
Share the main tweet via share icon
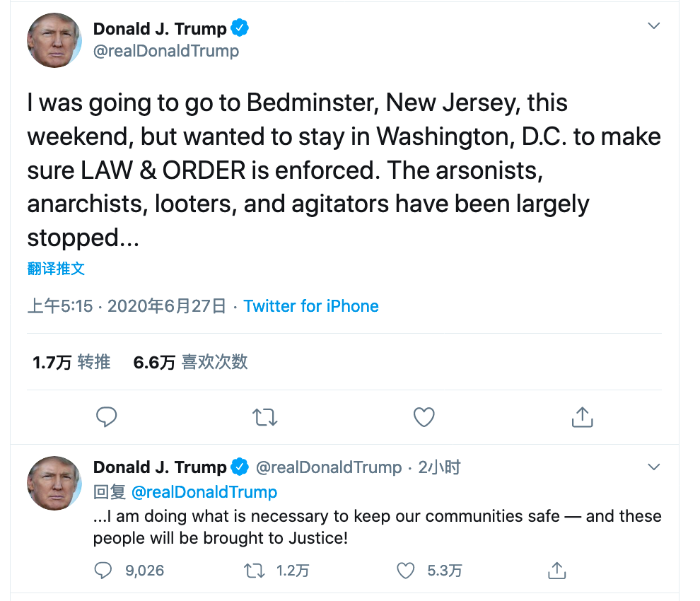point(581,417)
